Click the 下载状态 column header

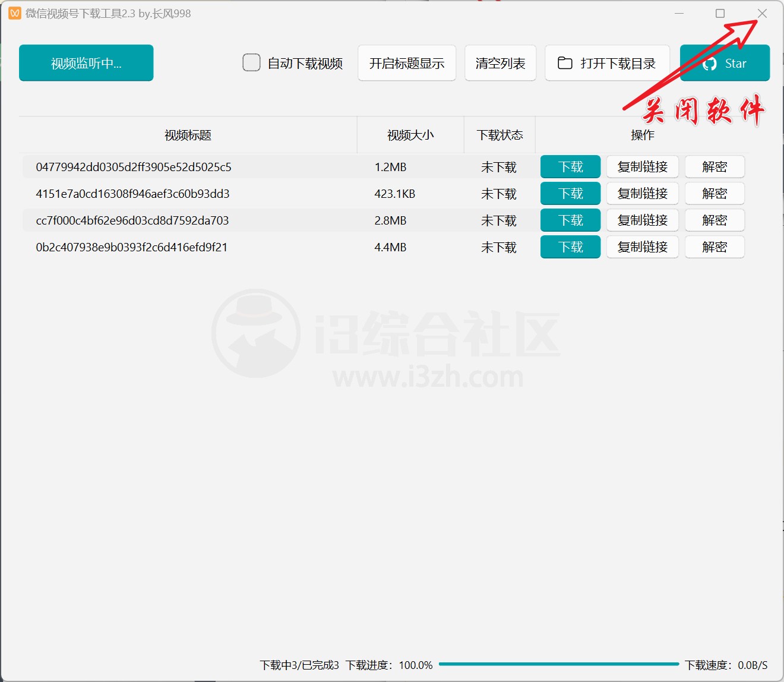pyautogui.click(x=500, y=135)
